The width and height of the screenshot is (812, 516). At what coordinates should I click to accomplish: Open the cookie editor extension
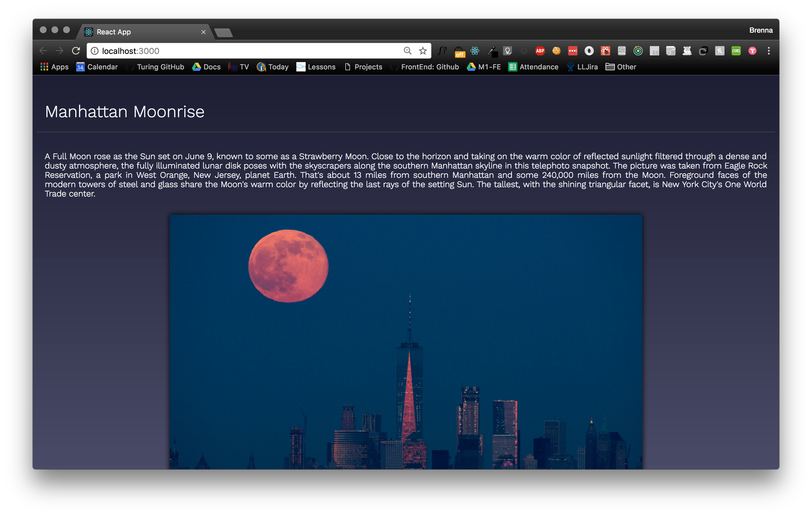pos(556,51)
